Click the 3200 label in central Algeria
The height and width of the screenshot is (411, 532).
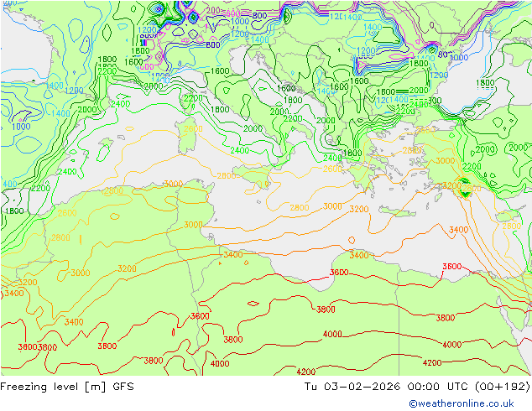pyautogui.click(x=127, y=268)
